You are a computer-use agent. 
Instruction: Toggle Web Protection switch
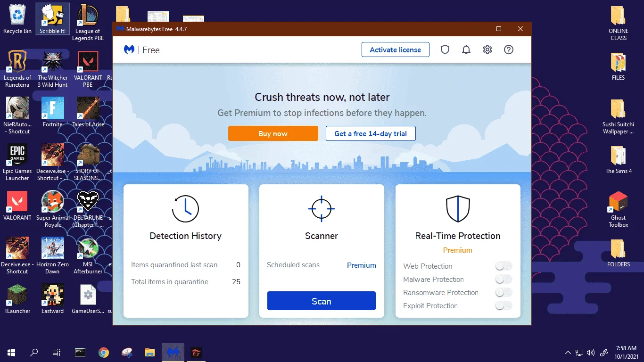click(x=504, y=266)
